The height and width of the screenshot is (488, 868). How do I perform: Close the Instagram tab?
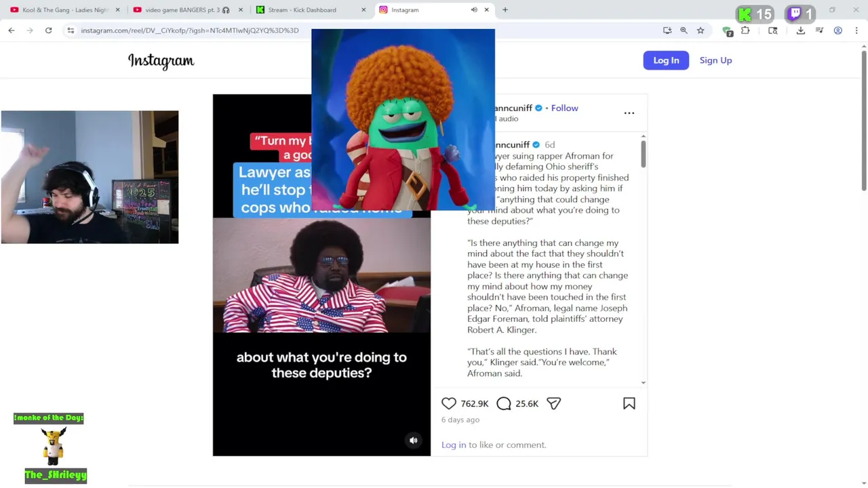pyautogui.click(x=486, y=9)
